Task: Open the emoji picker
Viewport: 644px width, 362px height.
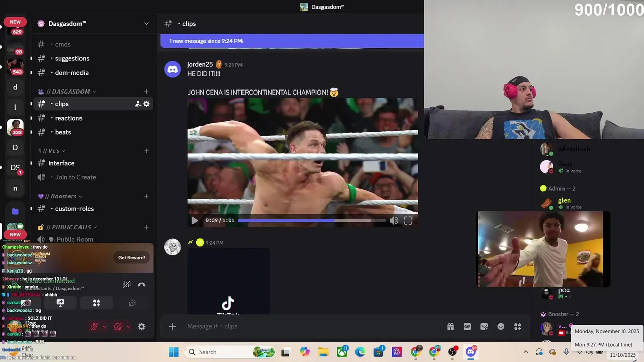Action: click(501, 326)
